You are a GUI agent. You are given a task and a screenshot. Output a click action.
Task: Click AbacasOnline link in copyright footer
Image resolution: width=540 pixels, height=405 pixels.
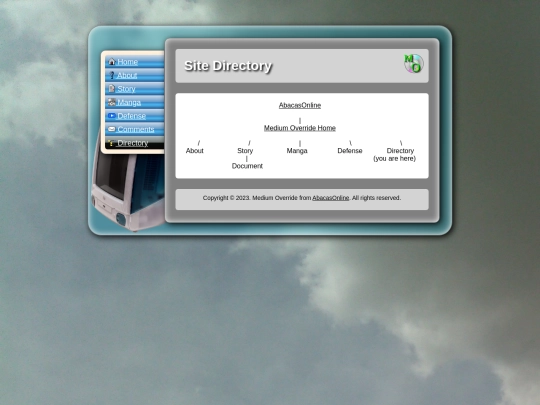coord(330,198)
